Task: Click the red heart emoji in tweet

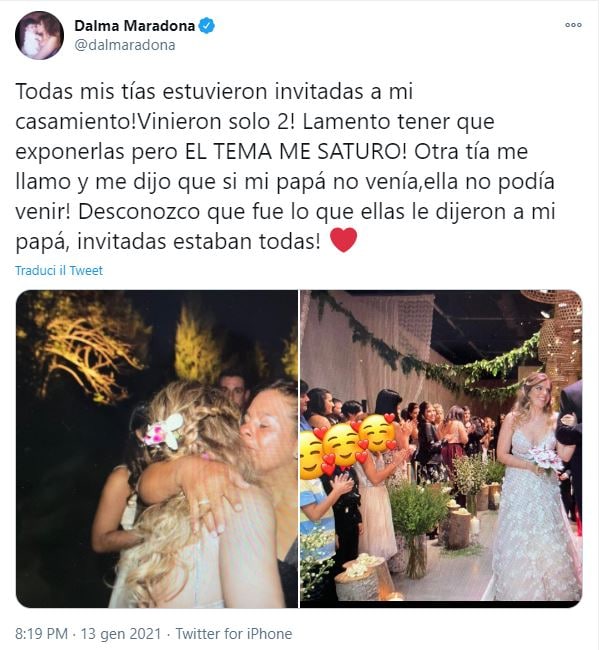Action: (343, 240)
